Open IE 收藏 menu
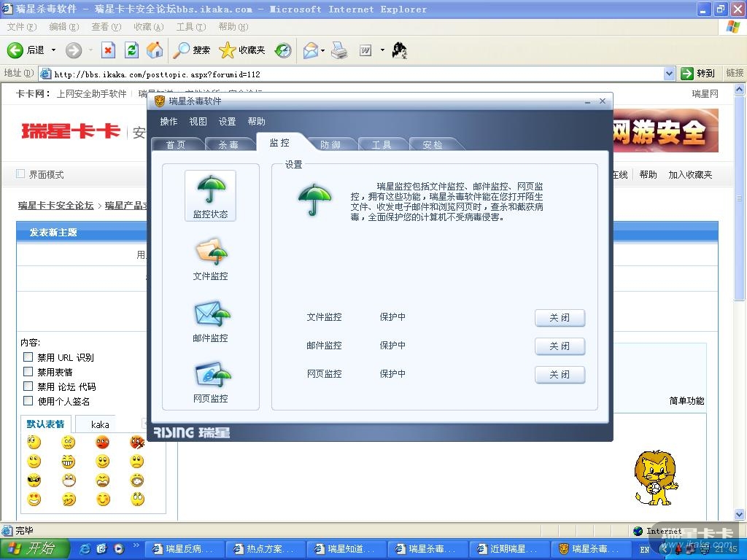This screenshot has width=747, height=560. pos(149,27)
